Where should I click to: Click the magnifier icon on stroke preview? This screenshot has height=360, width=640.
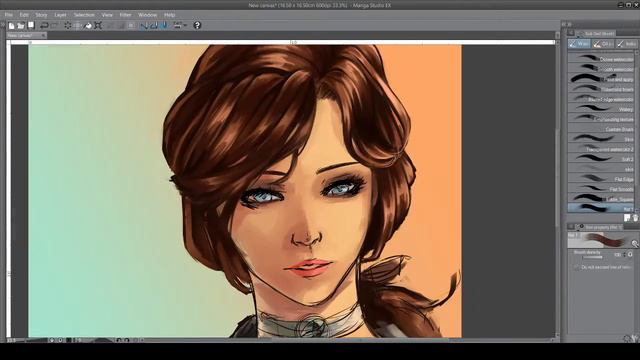pyautogui.click(x=634, y=243)
